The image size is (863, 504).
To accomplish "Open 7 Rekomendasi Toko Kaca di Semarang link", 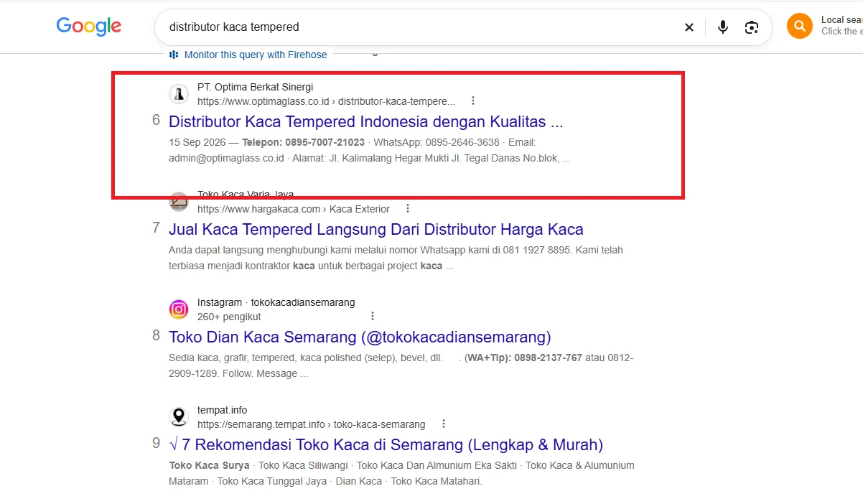I will (x=386, y=444).
